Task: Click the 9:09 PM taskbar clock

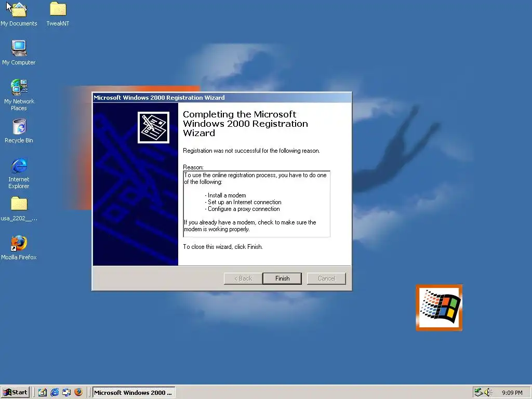Action: 512,393
